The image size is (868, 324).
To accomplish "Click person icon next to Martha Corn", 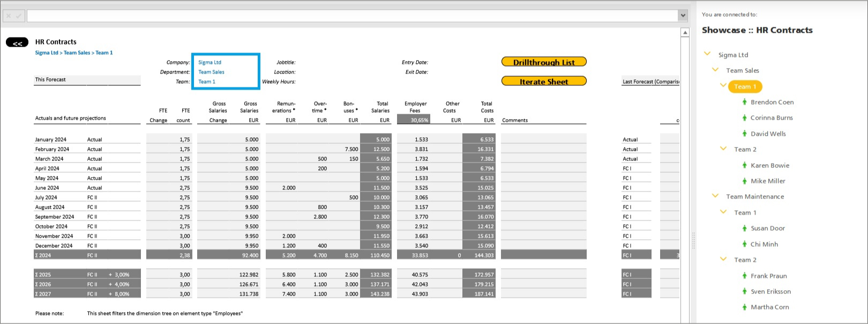I will click(744, 307).
